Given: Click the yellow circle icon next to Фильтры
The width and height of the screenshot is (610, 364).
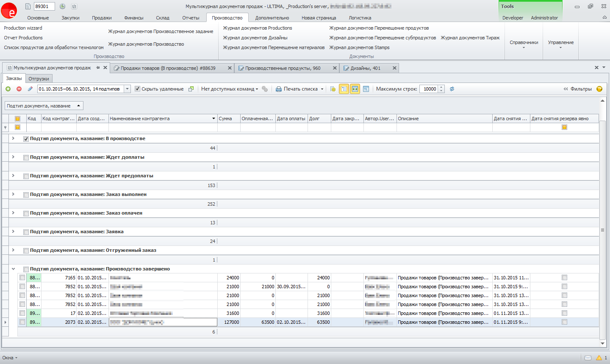Looking at the screenshot, I should tap(599, 89).
